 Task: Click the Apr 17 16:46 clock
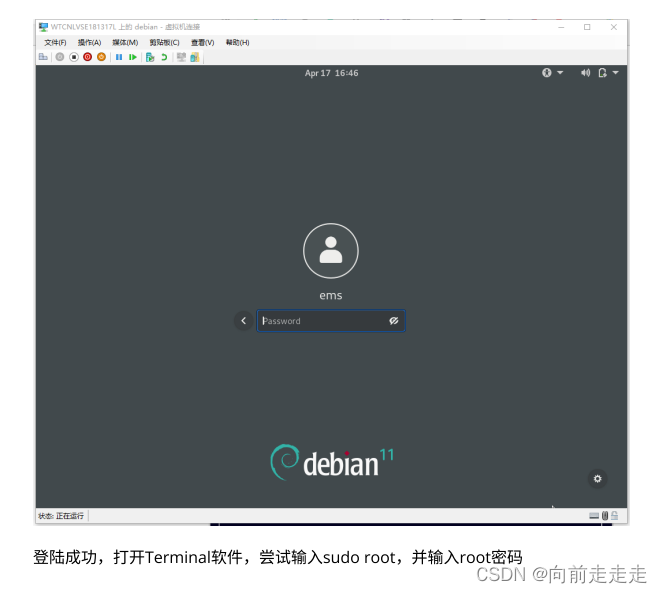[x=331, y=73]
